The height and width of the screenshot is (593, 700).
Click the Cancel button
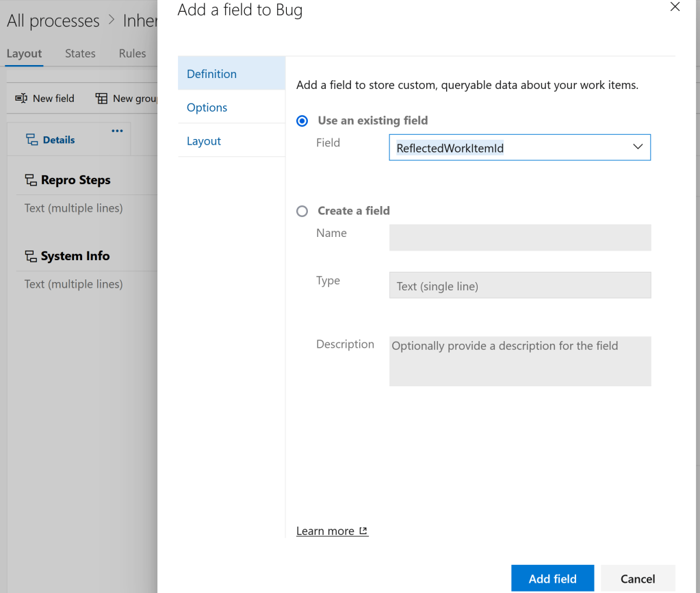click(x=638, y=579)
